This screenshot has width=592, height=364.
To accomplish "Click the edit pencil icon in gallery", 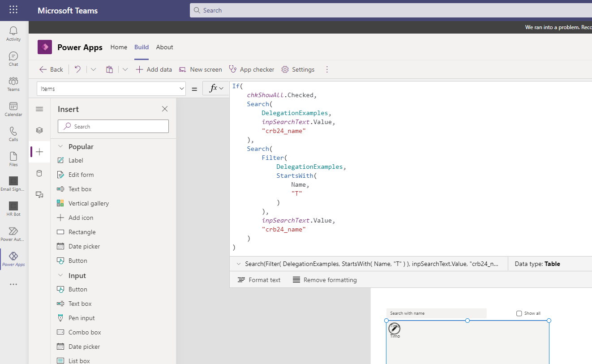I will [x=394, y=329].
